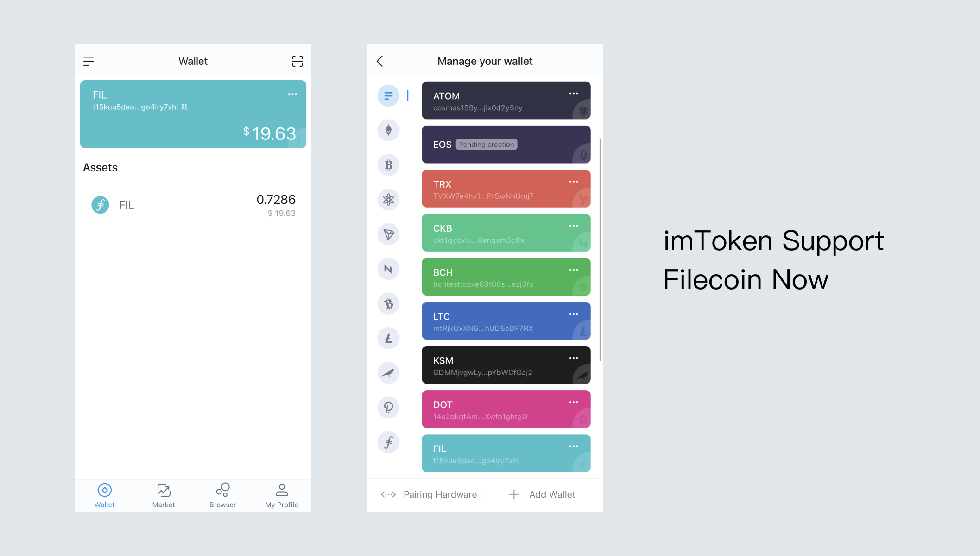The height and width of the screenshot is (556, 980).
Task: Toggle the QR code scan button
Action: (297, 61)
